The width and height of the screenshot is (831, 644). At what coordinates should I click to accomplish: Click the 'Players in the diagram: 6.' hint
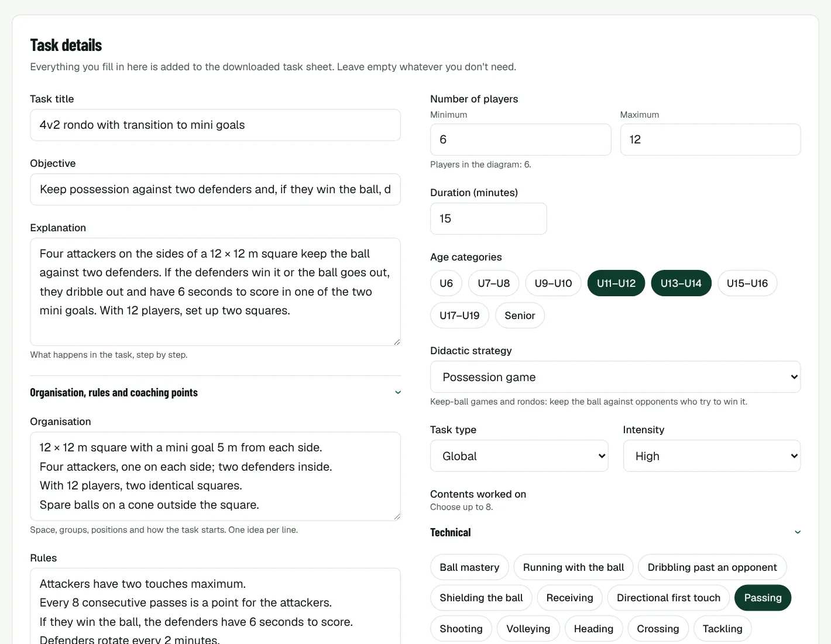tap(480, 165)
